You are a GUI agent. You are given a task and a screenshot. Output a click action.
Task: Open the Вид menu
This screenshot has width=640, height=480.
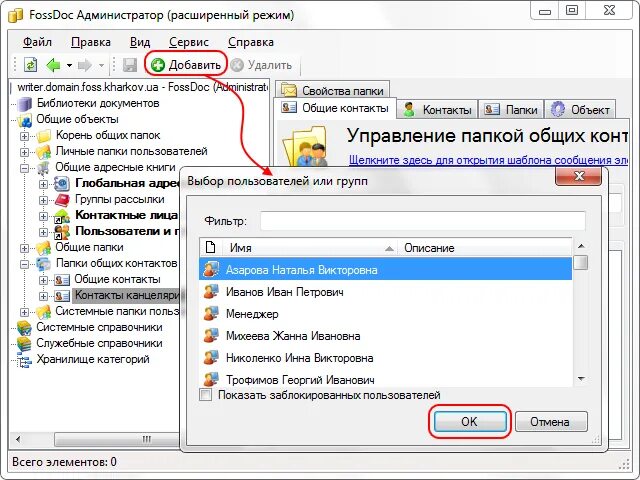pyautogui.click(x=140, y=42)
